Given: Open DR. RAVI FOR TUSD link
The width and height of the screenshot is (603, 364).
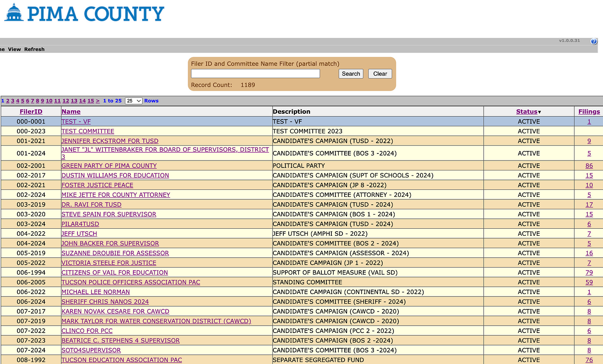Looking at the screenshot, I should pos(91,205).
